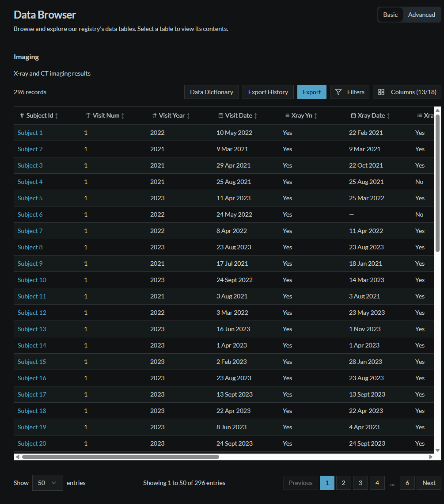
Task: Toggle sort order on the Subject Id column
Action: coord(56,115)
